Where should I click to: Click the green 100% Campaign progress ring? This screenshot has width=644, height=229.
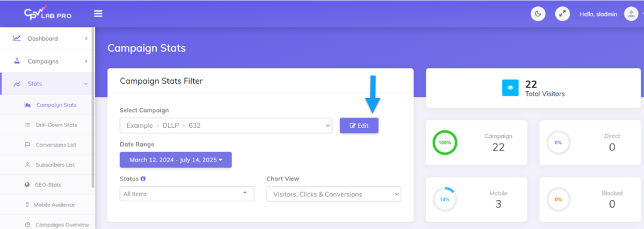click(x=445, y=142)
